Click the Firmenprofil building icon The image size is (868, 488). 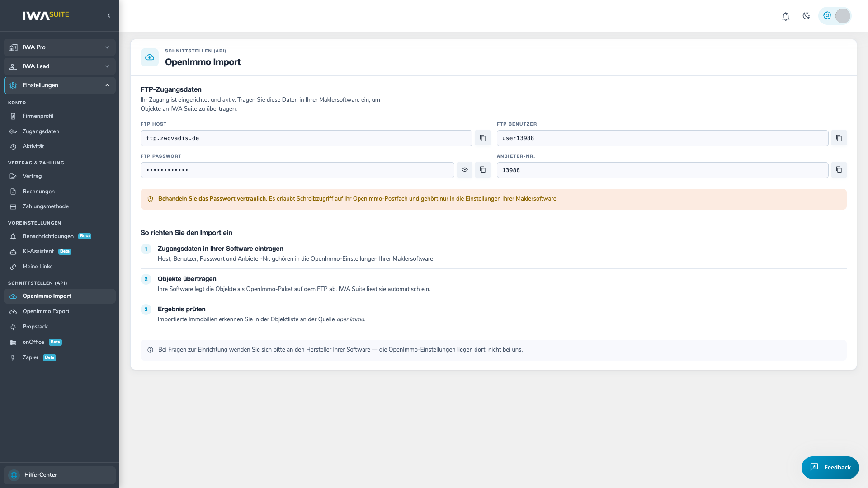point(13,117)
